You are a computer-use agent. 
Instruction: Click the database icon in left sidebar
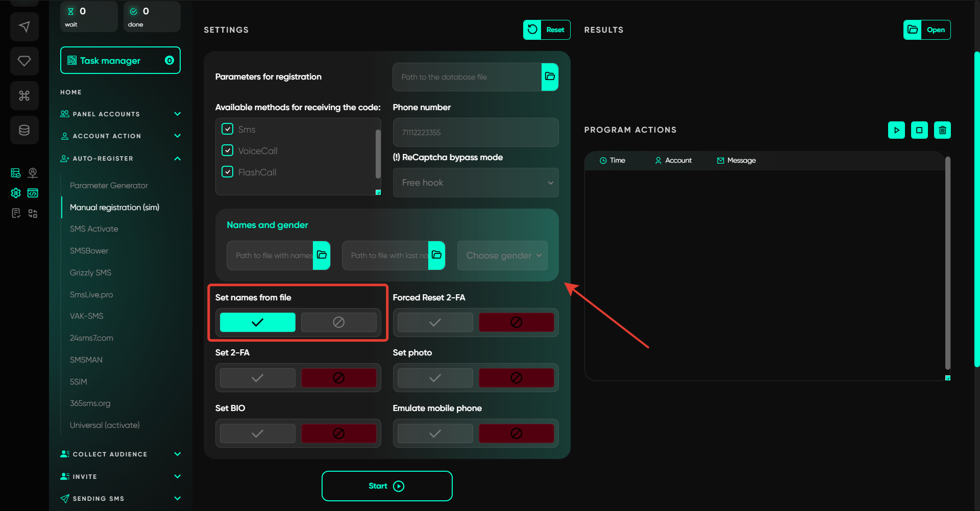pos(24,130)
